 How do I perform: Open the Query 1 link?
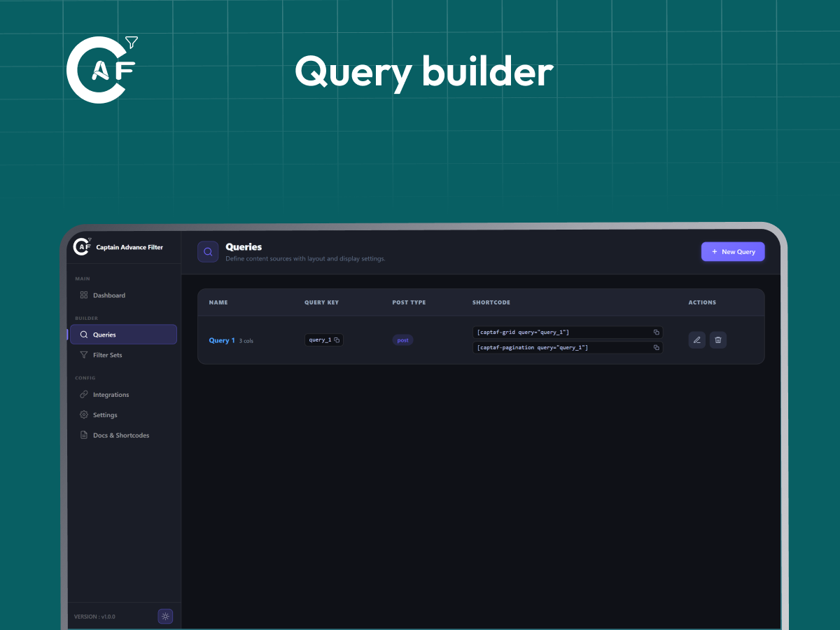[x=222, y=340]
